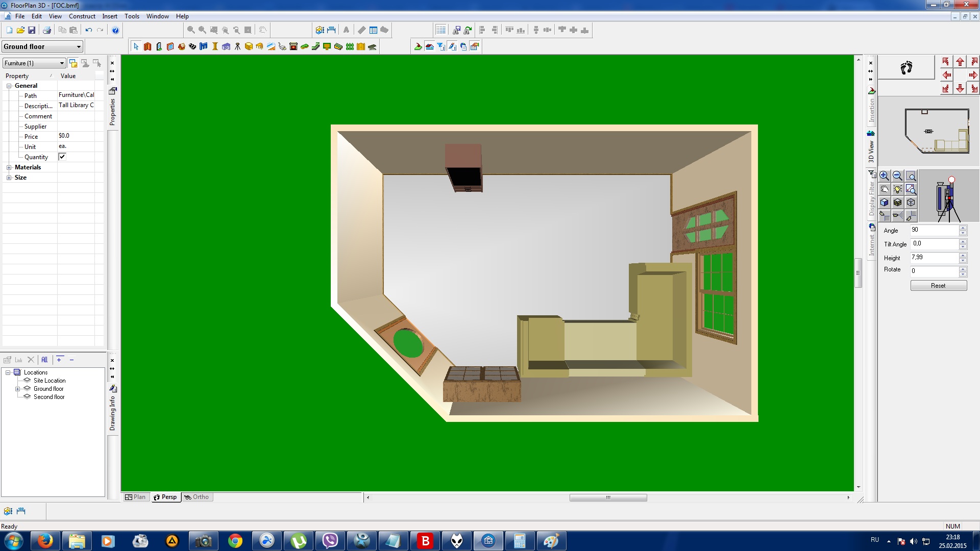Click the fireplace tool icon
Image resolution: width=980 pixels, height=551 pixels.
pyautogui.click(x=293, y=46)
